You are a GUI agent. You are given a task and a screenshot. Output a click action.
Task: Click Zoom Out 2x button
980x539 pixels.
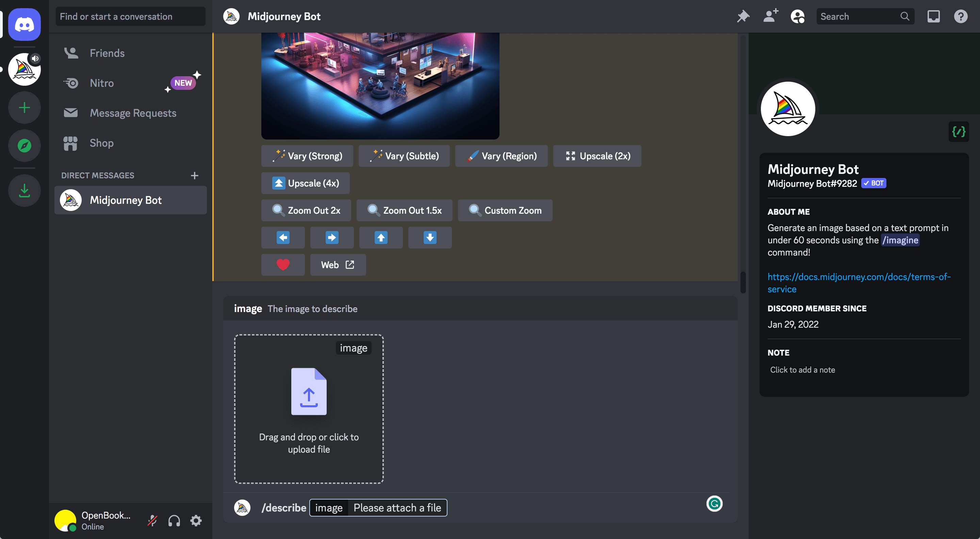tap(306, 210)
